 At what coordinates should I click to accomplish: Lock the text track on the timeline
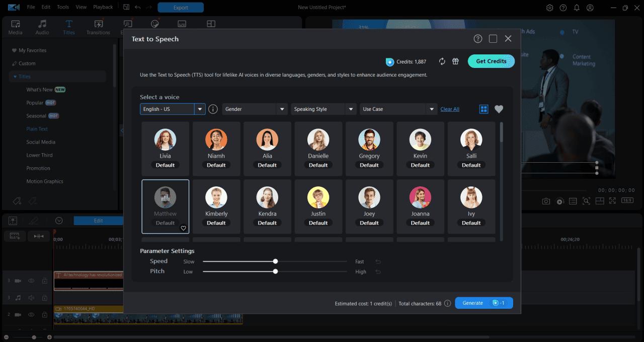[x=44, y=281]
